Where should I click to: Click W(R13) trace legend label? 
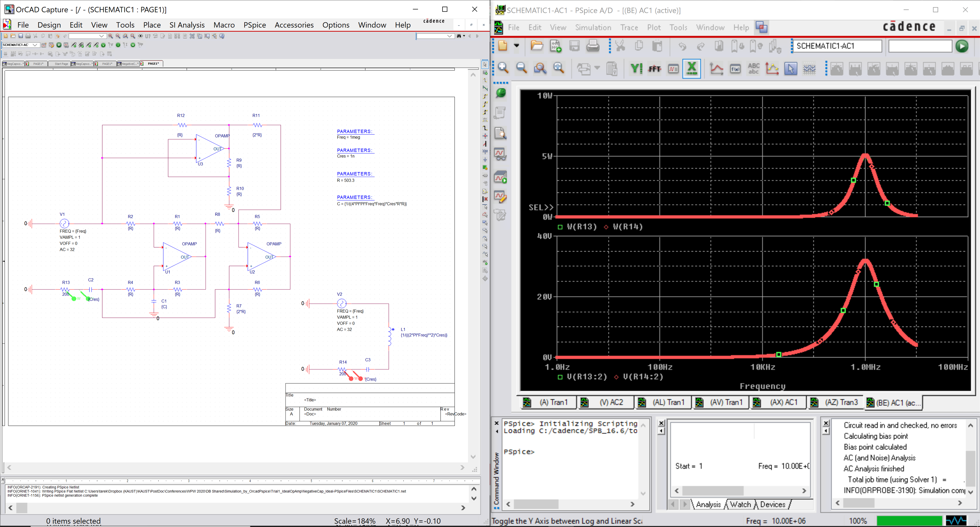pos(582,227)
